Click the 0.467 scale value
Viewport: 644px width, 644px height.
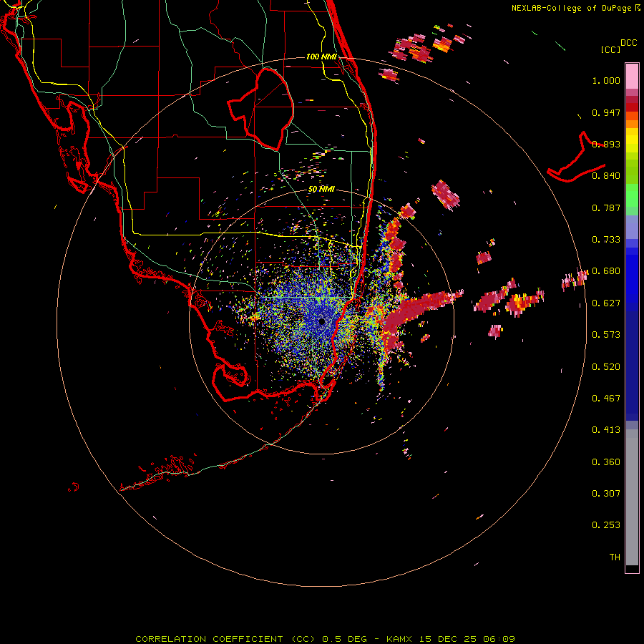(606, 399)
